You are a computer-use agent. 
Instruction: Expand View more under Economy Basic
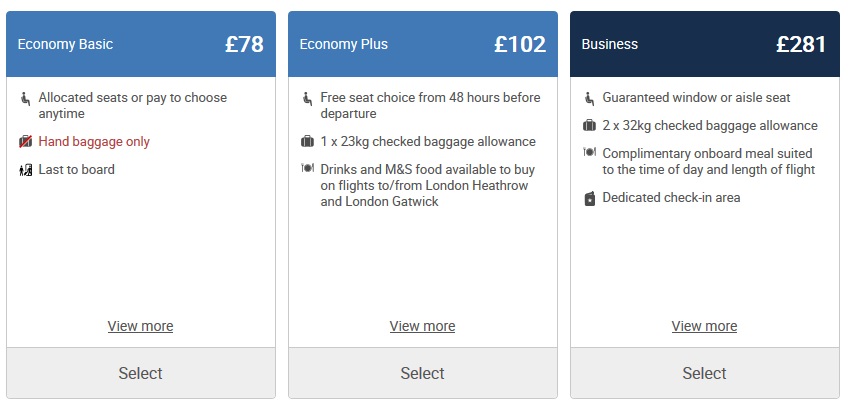point(140,326)
